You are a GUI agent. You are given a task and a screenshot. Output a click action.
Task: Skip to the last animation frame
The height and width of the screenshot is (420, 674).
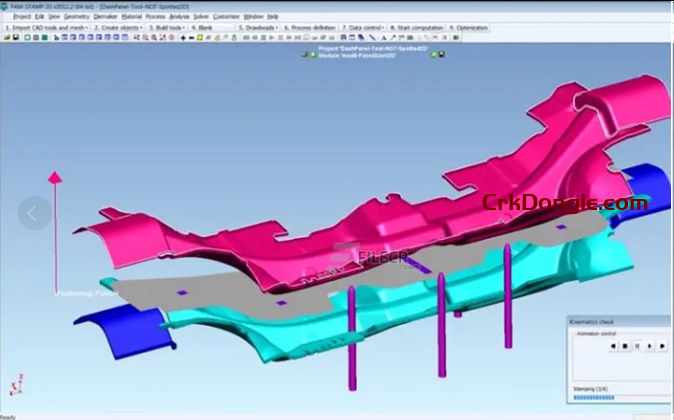(x=661, y=346)
